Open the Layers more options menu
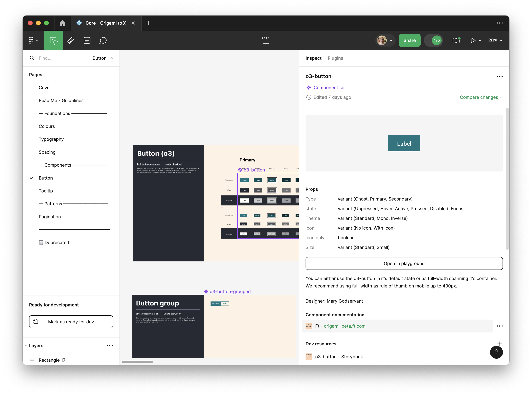 tap(110, 346)
